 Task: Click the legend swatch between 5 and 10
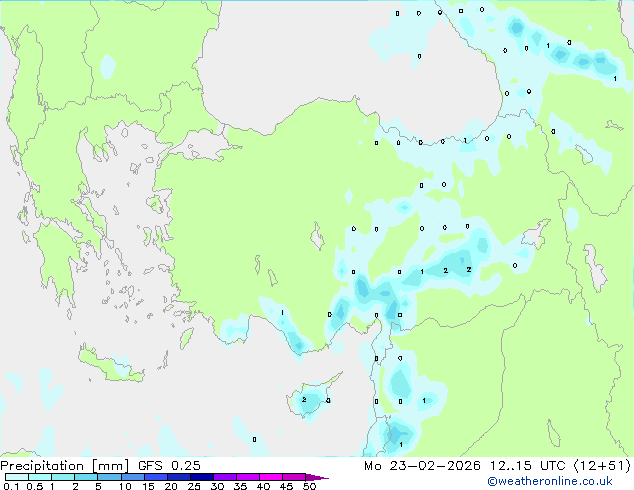111,478
